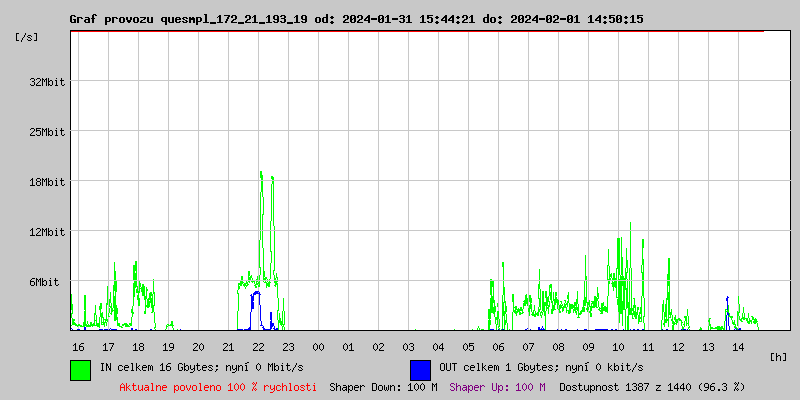The image size is (800, 400).
Task: Click hour label '18' on x-axis
Action: click(x=138, y=347)
